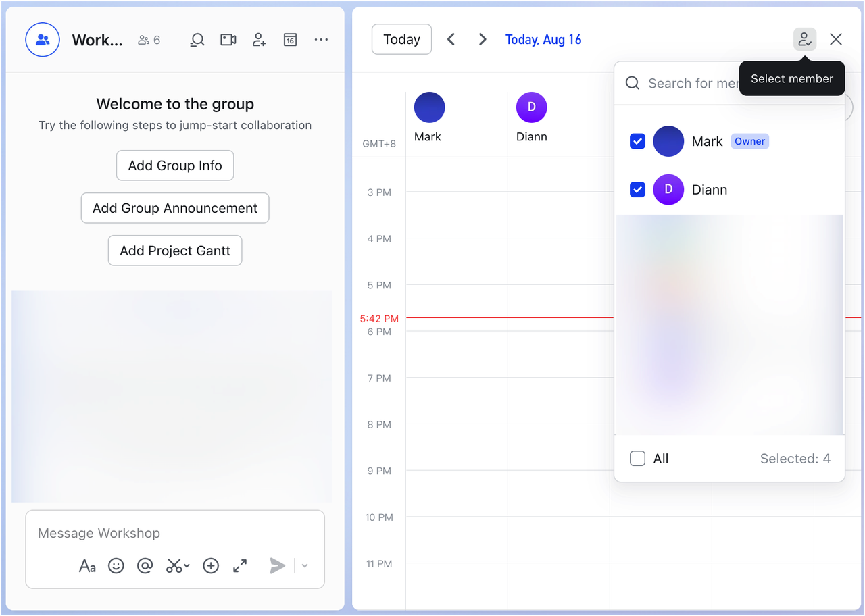Go to previous day arrow
Screen dimensions: 865x616
click(x=451, y=39)
